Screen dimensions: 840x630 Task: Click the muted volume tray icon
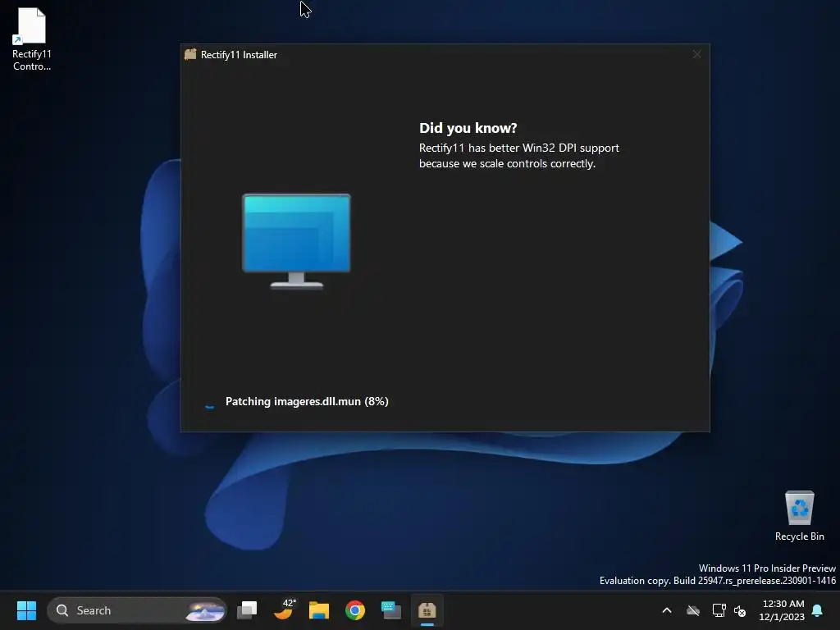pyautogui.click(x=740, y=610)
